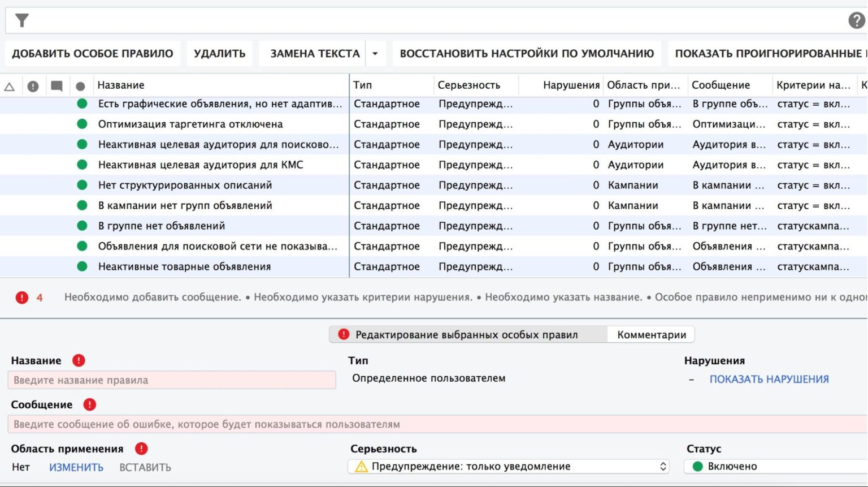The image size is (868, 487).
Task: Click the yellow warning icon in Серьезность dropdown
Action: point(362,466)
